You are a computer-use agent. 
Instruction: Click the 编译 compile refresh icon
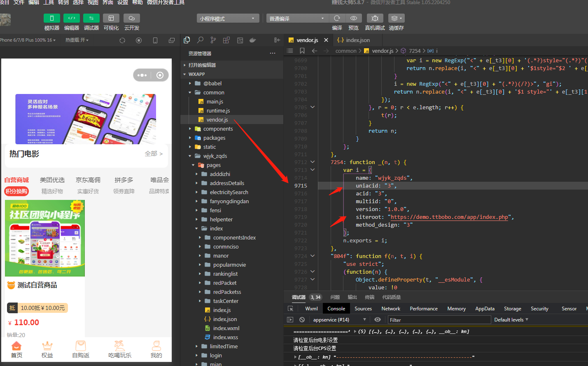click(337, 18)
